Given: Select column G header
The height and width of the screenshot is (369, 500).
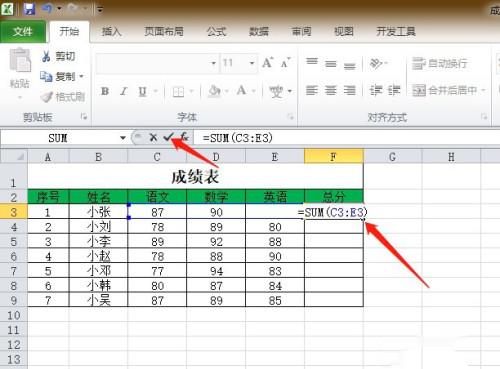Looking at the screenshot, I should click(392, 157).
